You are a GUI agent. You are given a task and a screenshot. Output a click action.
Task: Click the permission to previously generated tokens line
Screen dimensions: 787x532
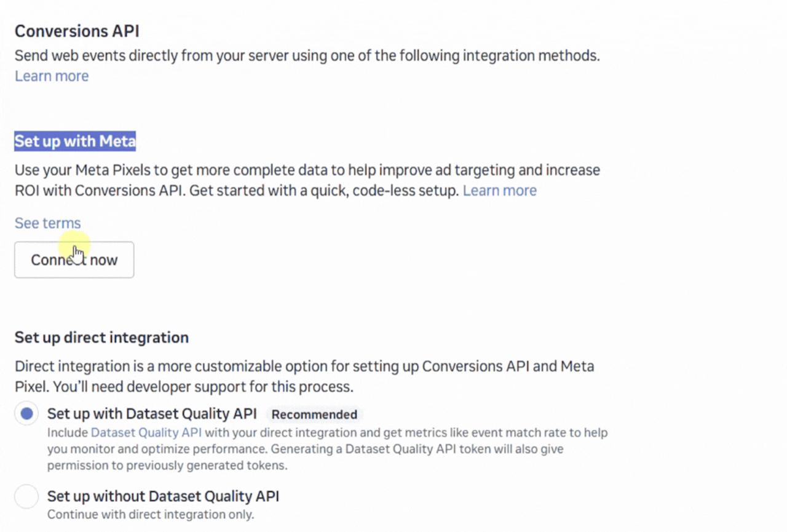pos(167,465)
